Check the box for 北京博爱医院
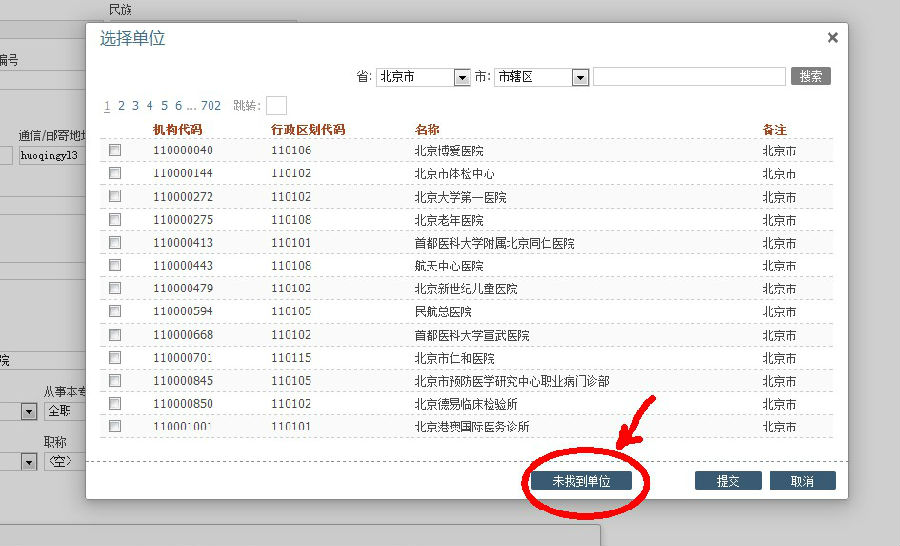 (115, 150)
